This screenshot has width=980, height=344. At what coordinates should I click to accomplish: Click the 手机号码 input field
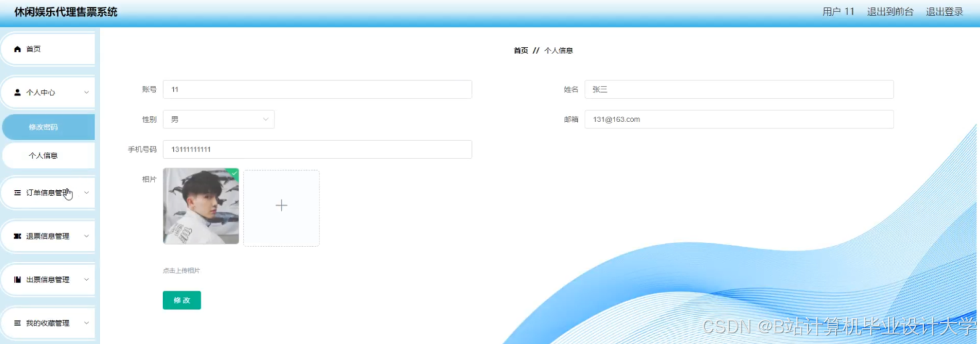point(318,149)
